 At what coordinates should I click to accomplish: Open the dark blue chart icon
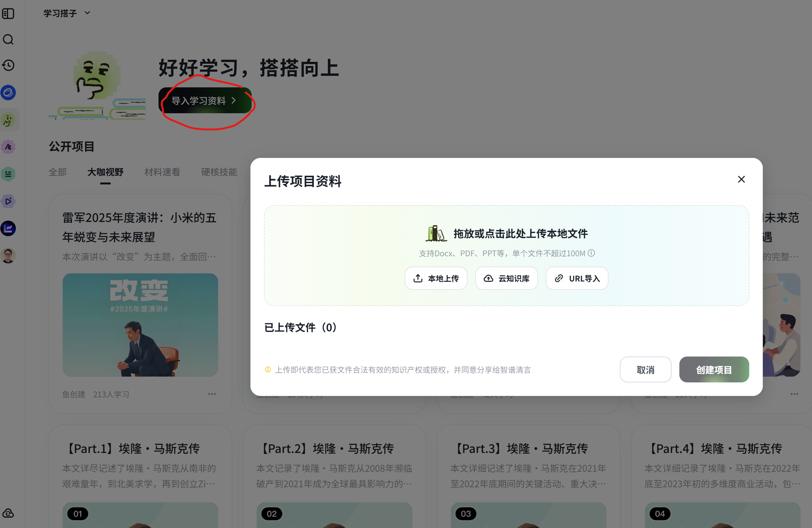click(x=8, y=228)
